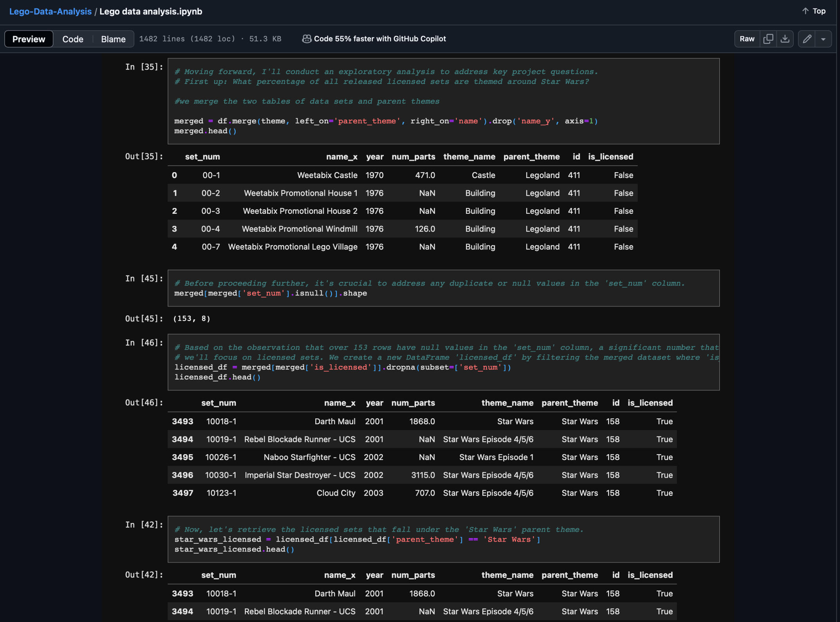This screenshot has height=622, width=840.
Task: Click the GitHub Copilot icon
Action: (x=307, y=39)
